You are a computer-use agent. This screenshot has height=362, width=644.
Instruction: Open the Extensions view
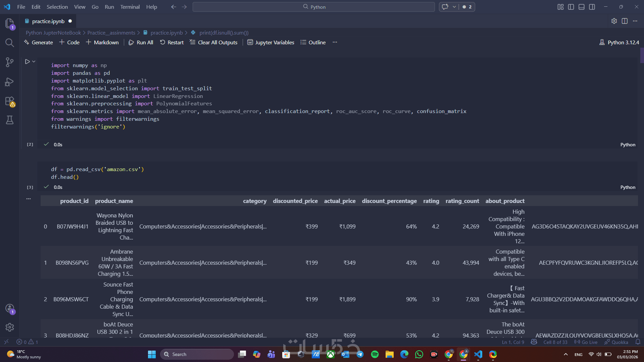tap(9, 101)
